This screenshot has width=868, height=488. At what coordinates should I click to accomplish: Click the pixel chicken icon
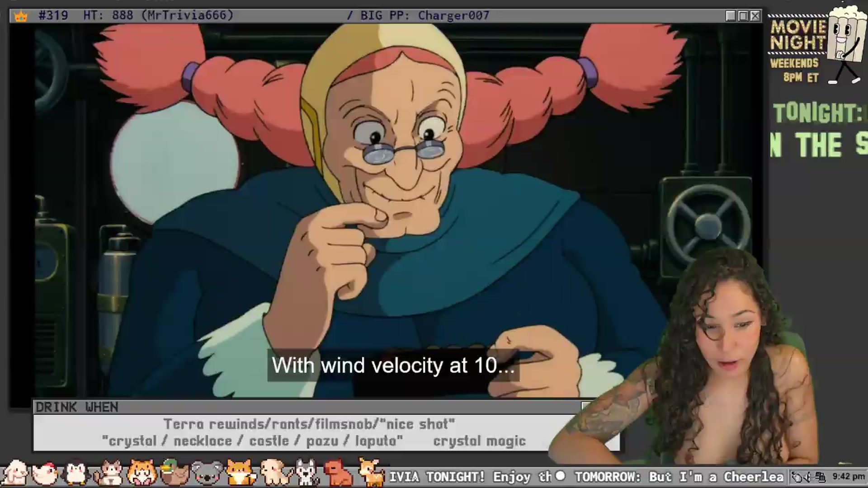click(44, 474)
